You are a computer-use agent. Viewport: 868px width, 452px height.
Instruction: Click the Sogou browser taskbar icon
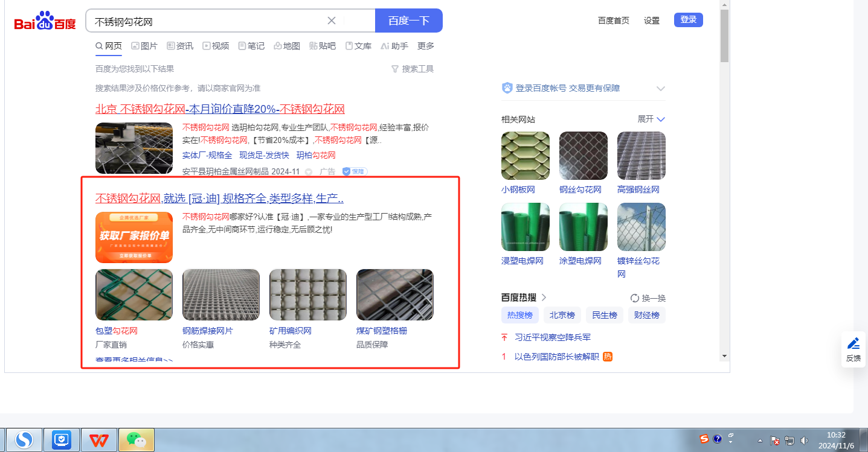click(x=24, y=440)
